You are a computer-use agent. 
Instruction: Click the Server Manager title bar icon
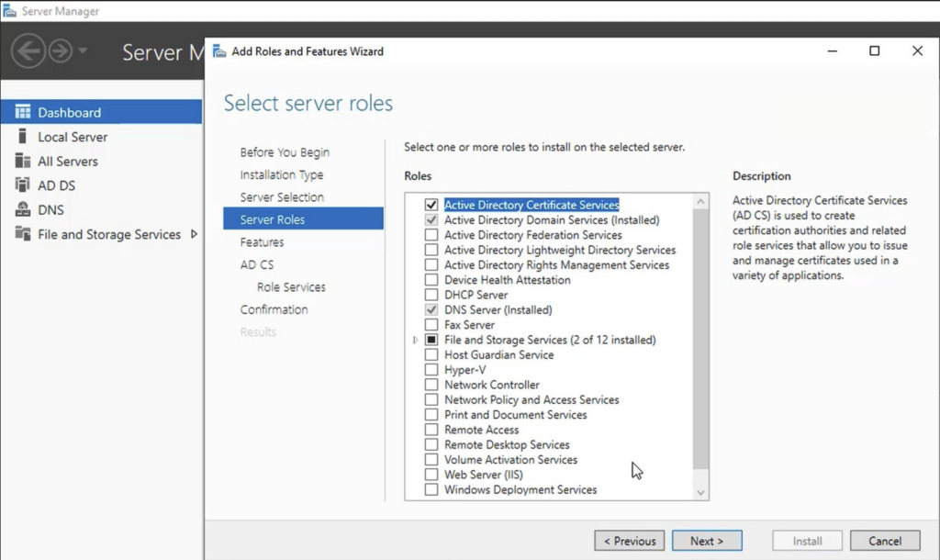(9, 11)
